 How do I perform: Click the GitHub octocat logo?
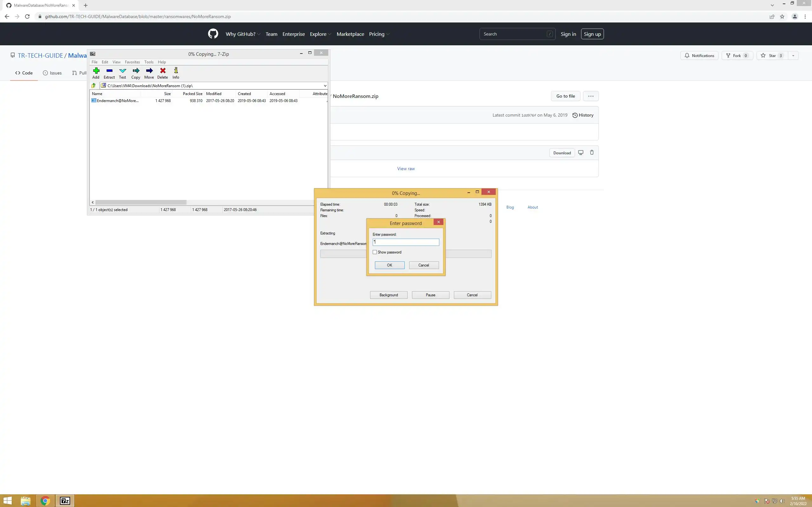click(x=213, y=34)
